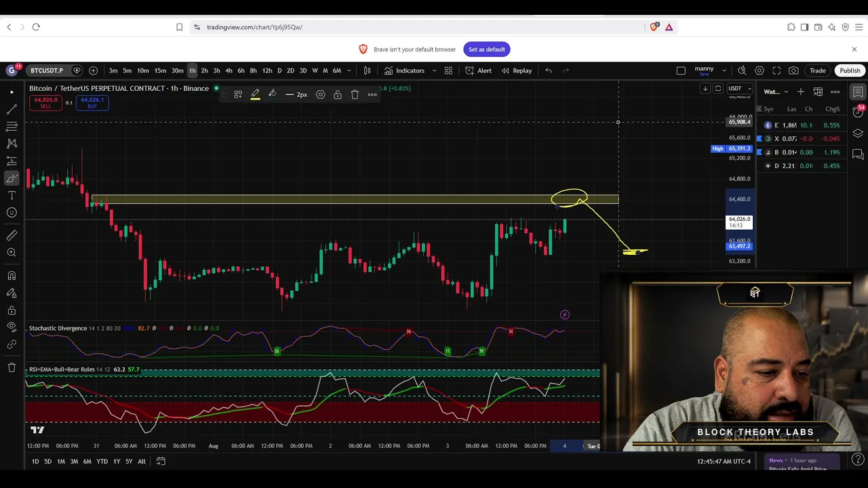Add a symbol to the watchlist
Image resolution: width=868 pixels, height=488 pixels.
[801, 91]
